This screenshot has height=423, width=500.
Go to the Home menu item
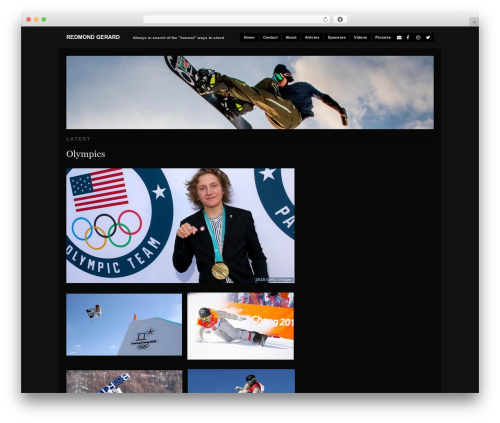click(249, 38)
